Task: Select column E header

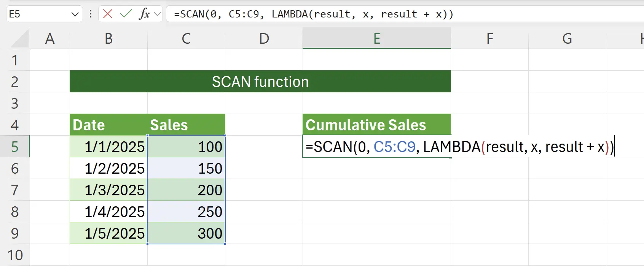Action: 377,38
